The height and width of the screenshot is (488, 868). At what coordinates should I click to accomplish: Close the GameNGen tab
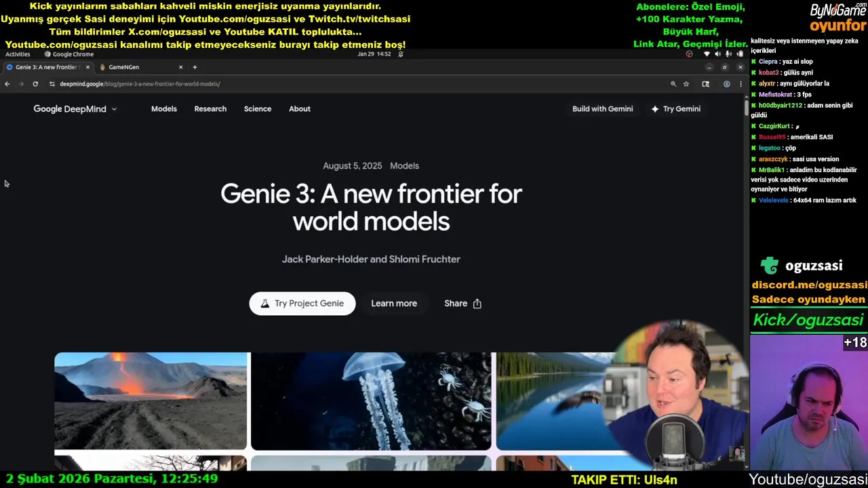point(180,67)
